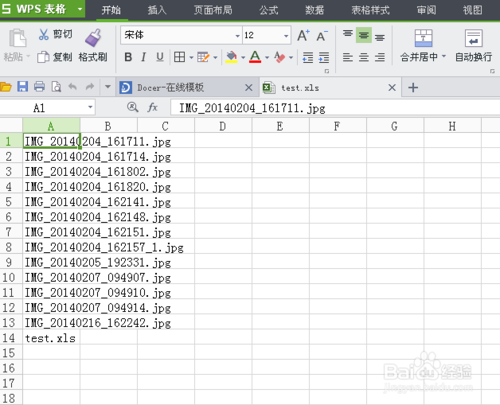Click the Wrap Text icon

474,38
